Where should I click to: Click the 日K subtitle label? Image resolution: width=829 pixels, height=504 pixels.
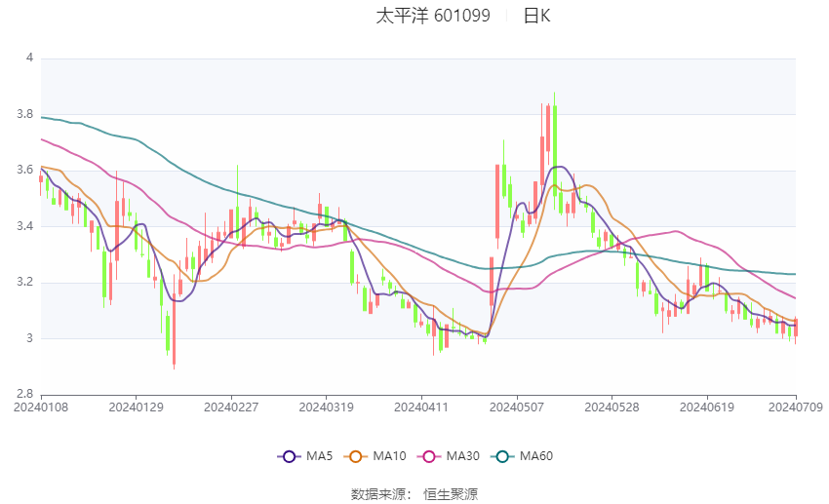[536, 16]
